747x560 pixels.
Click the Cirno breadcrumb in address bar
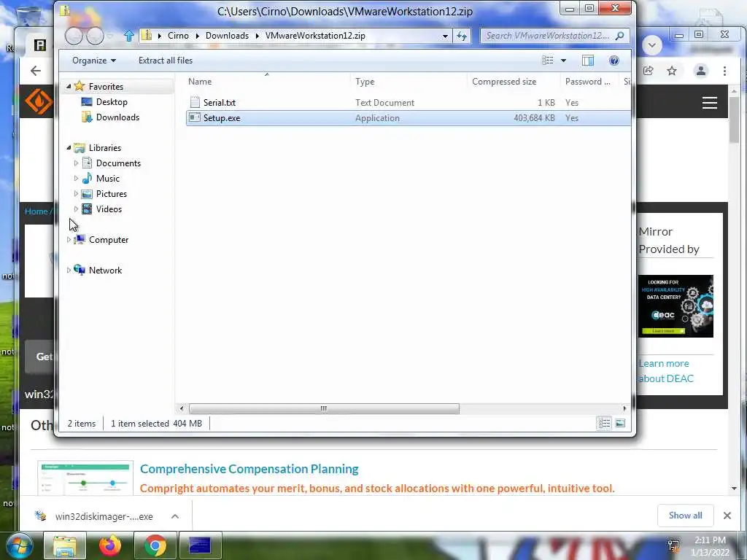[178, 36]
